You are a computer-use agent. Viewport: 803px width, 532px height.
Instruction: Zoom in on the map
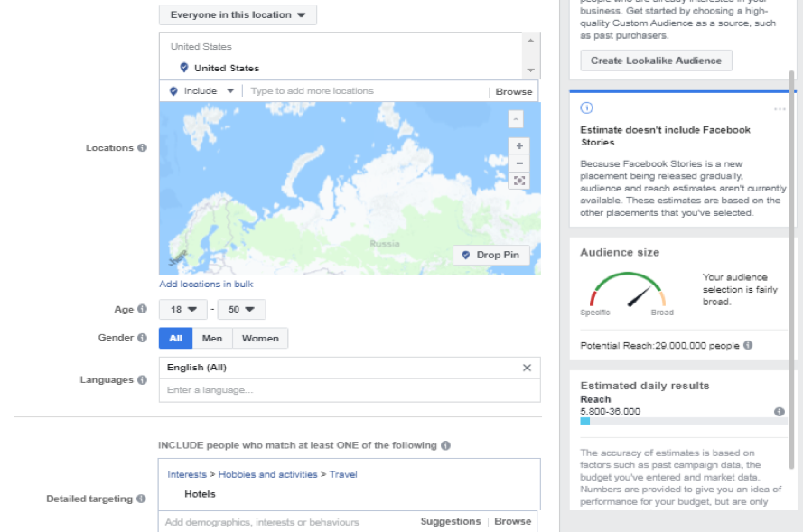pos(518,145)
